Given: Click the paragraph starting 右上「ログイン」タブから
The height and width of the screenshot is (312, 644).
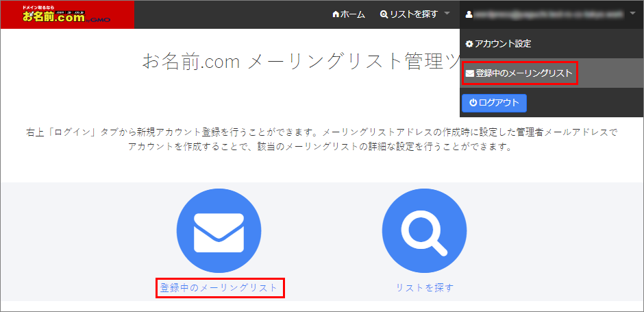Looking at the screenshot, I should click(321, 139).
